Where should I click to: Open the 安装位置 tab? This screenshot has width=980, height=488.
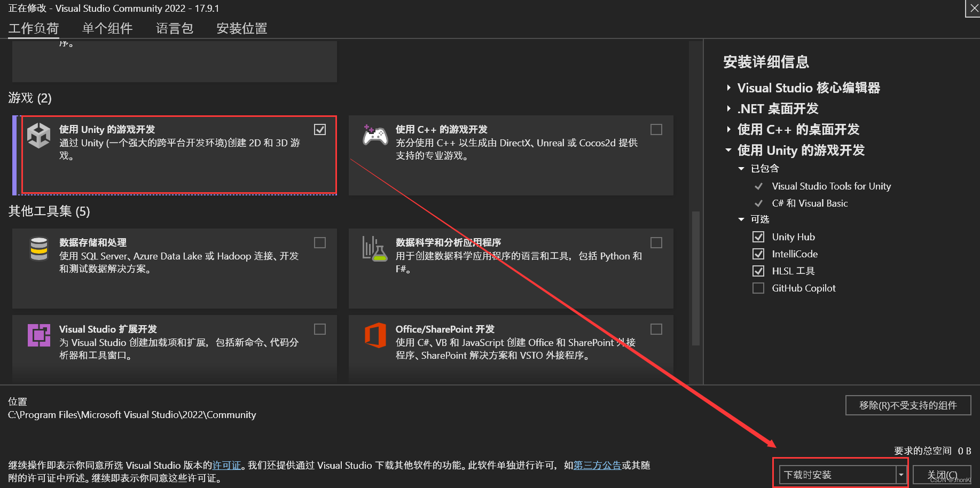coord(242,28)
